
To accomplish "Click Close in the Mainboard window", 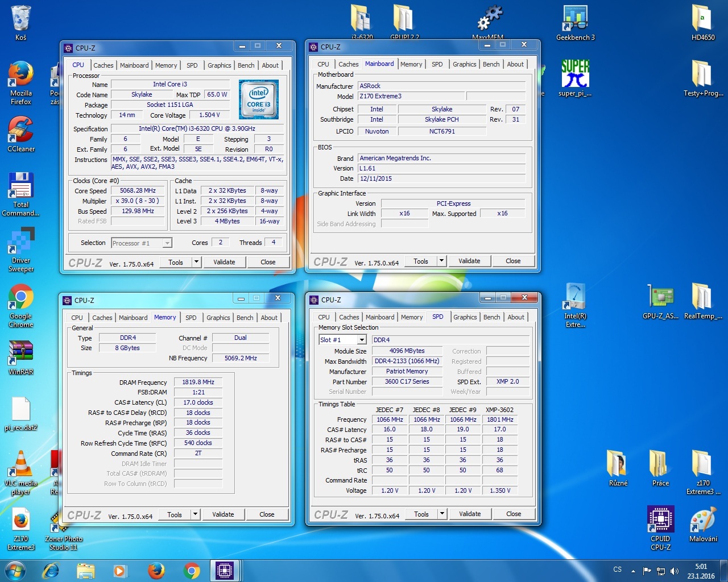I will [513, 261].
